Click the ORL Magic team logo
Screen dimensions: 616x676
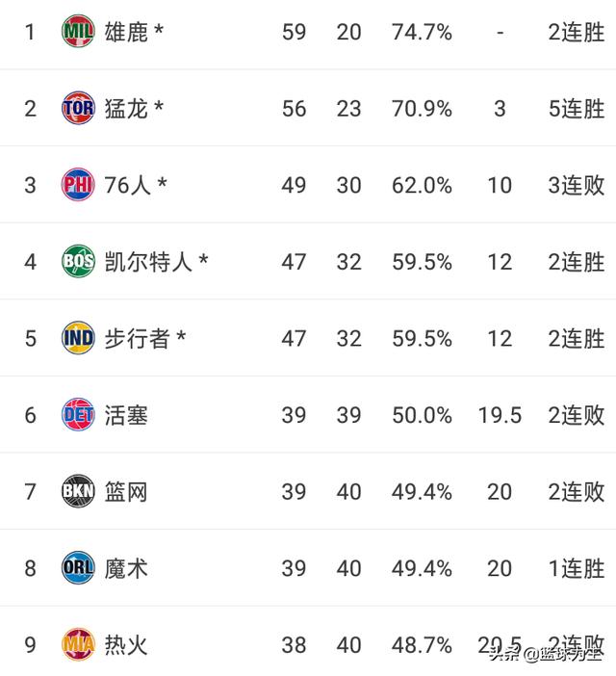pyautogui.click(x=78, y=567)
